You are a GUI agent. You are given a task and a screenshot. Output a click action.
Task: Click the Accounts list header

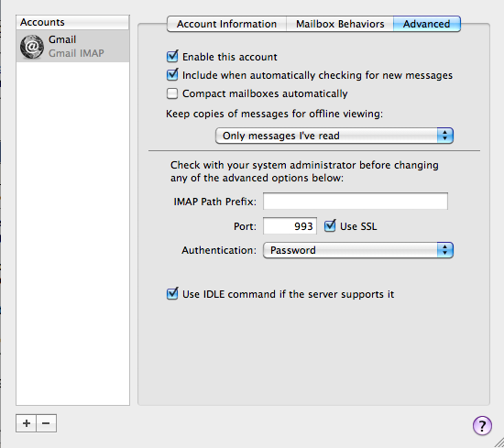[73, 22]
